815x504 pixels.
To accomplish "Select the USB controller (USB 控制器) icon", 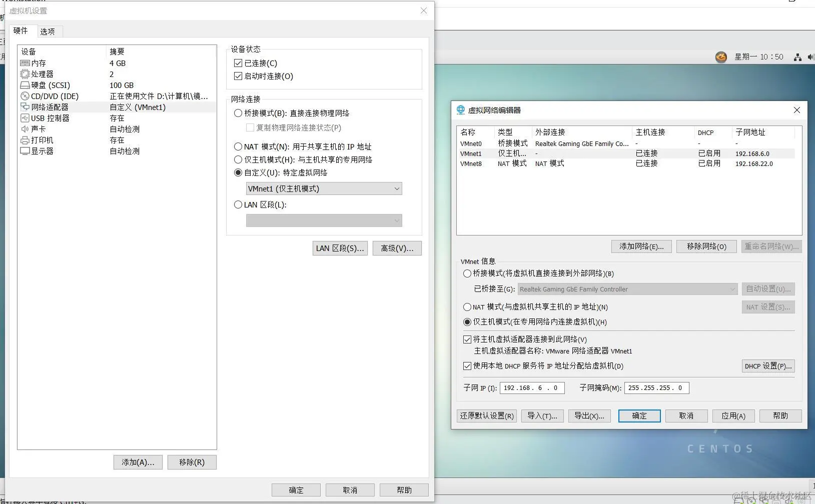I will (x=25, y=118).
